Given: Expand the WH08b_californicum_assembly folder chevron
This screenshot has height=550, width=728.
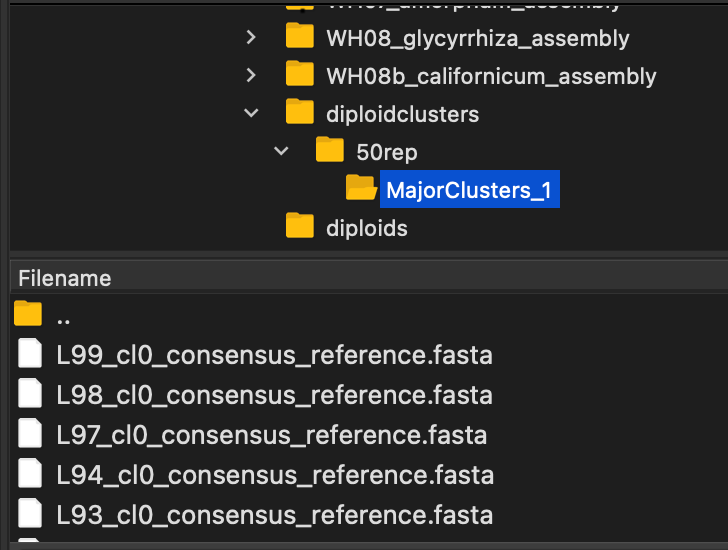Looking at the screenshot, I should [x=251, y=75].
